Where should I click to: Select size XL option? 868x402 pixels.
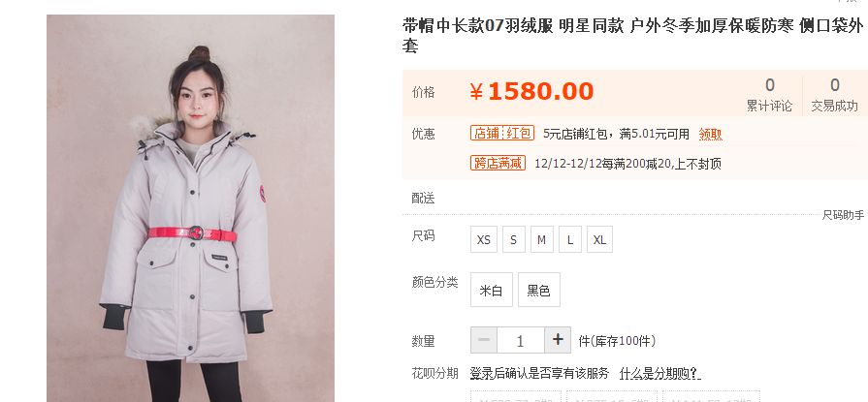pyautogui.click(x=599, y=239)
